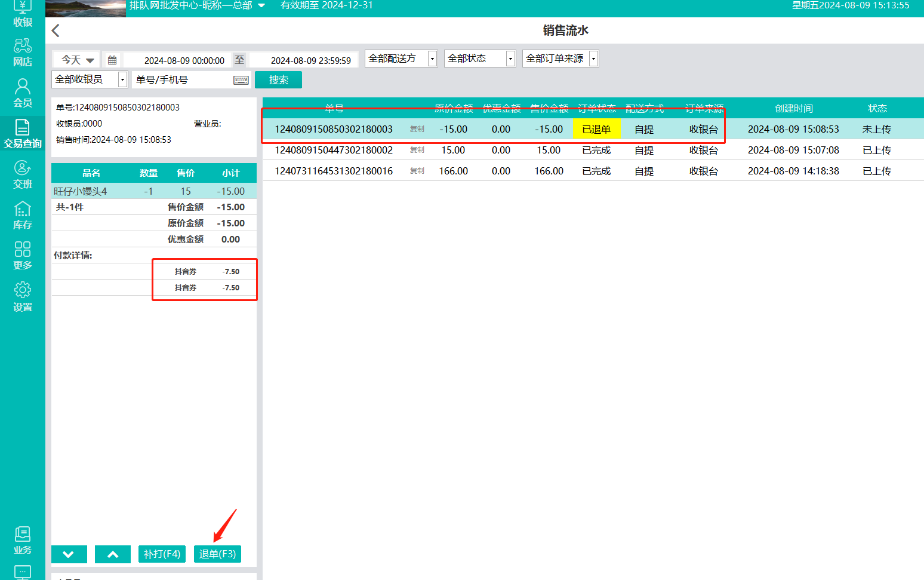Open the 业务 sidebar menu
Image resolution: width=924 pixels, height=580 pixels.
point(22,540)
